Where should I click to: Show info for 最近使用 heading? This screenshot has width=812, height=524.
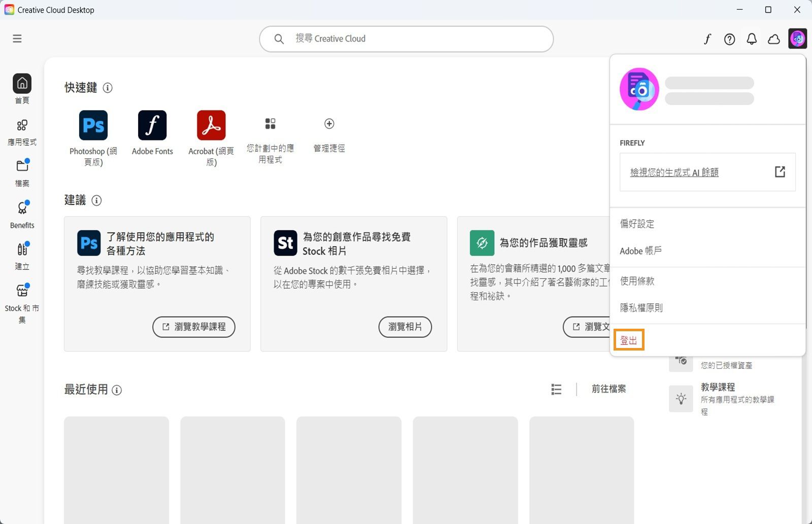117,390
